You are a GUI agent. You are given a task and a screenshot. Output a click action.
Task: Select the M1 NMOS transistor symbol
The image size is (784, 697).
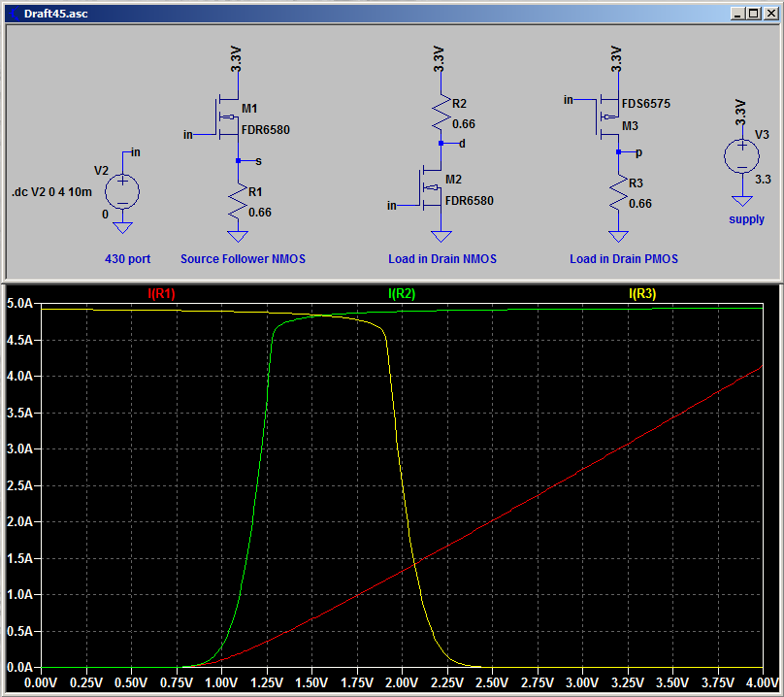pyautogui.click(x=227, y=117)
